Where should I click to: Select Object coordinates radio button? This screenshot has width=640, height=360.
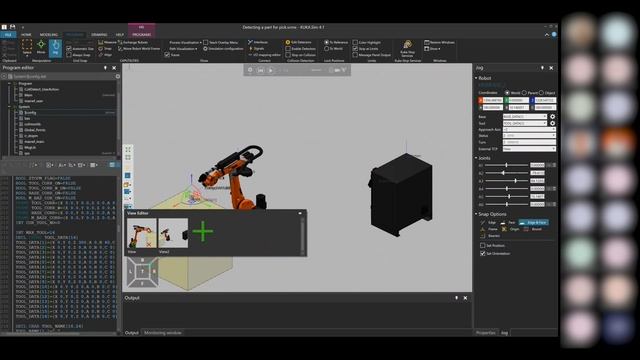coord(541,93)
